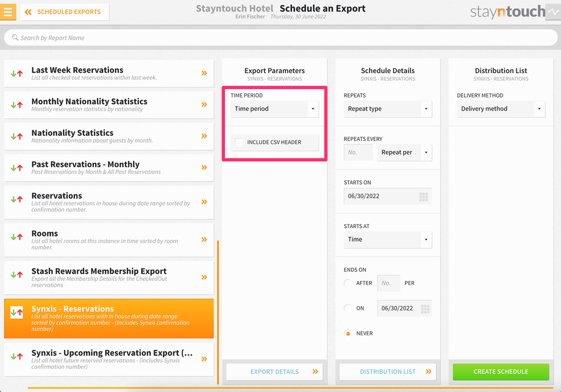Click the orange horizontal scrollbar at bottom
561x392 pixels.
tap(290, 388)
